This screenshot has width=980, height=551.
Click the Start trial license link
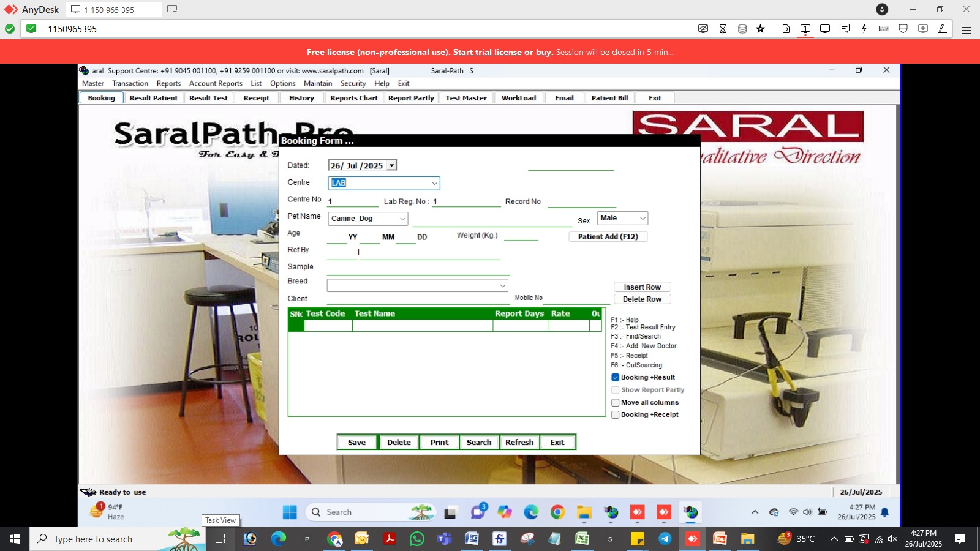tap(487, 53)
